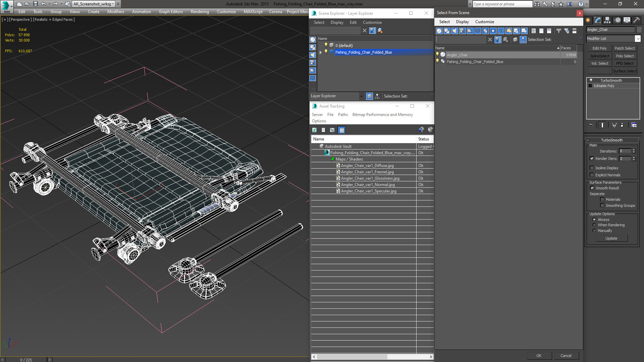The image size is (644, 362).
Task: Expand the Editable Poly plus sign
Action: (x=590, y=86)
